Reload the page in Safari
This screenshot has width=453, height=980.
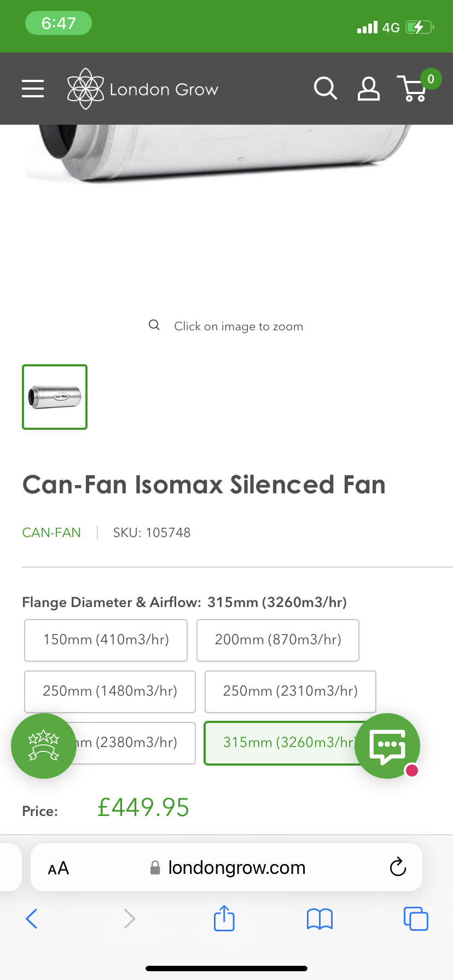pos(398,867)
